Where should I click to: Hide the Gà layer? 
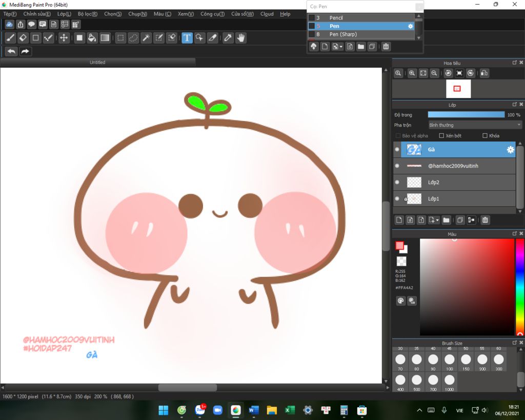click(397, 149)
